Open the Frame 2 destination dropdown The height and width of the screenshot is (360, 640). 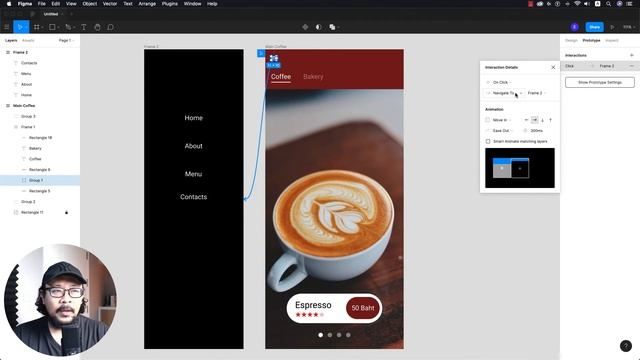pyautogui.click(x=536, y=93)
